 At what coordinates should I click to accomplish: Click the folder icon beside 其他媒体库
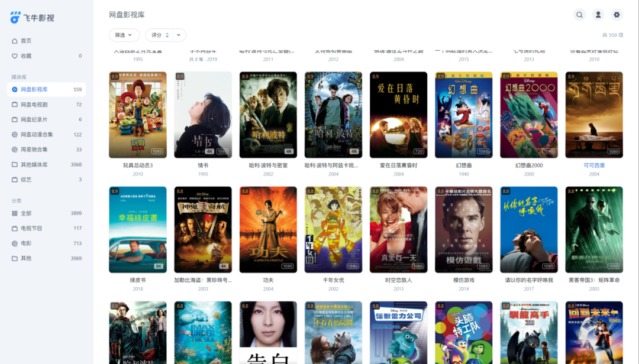(x=15, y=164)
